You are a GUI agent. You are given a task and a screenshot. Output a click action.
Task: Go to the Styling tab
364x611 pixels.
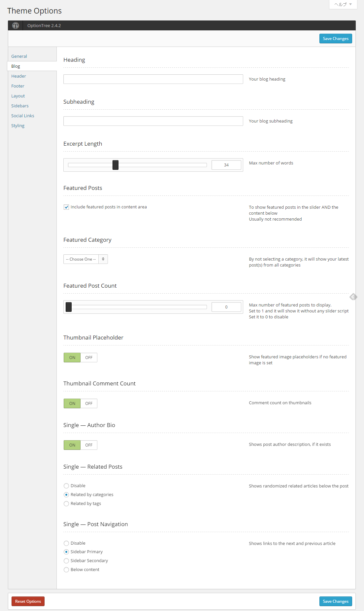tap(18, 126)
